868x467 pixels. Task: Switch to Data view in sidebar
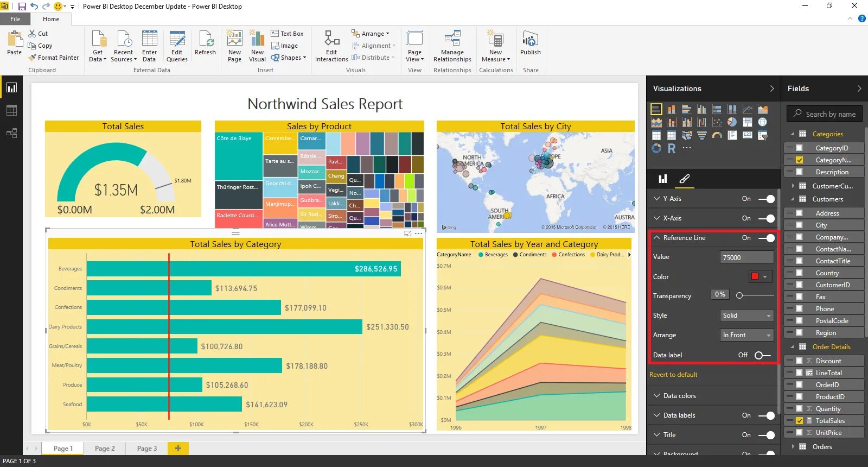click(x=11, y=111)
